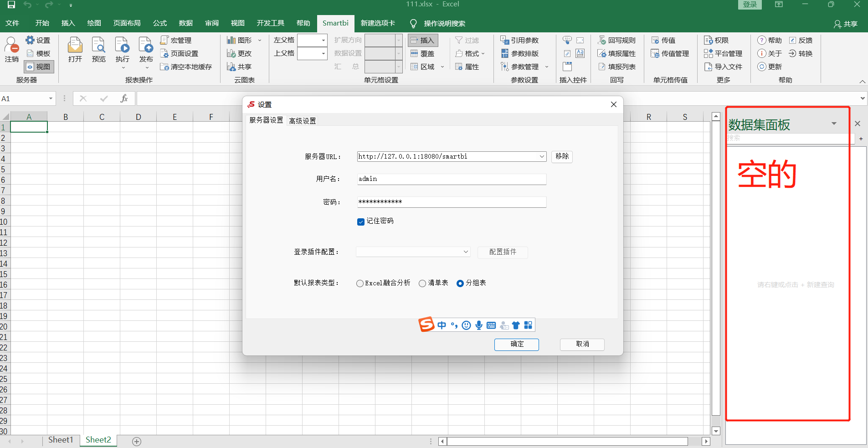Select the 覆盖 overwrite mode button
868x448 pixels.
coord(422,53)
